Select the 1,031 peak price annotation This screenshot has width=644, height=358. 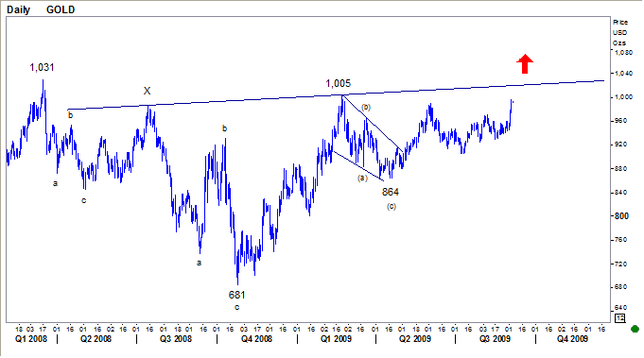click(x=42, y=68)
